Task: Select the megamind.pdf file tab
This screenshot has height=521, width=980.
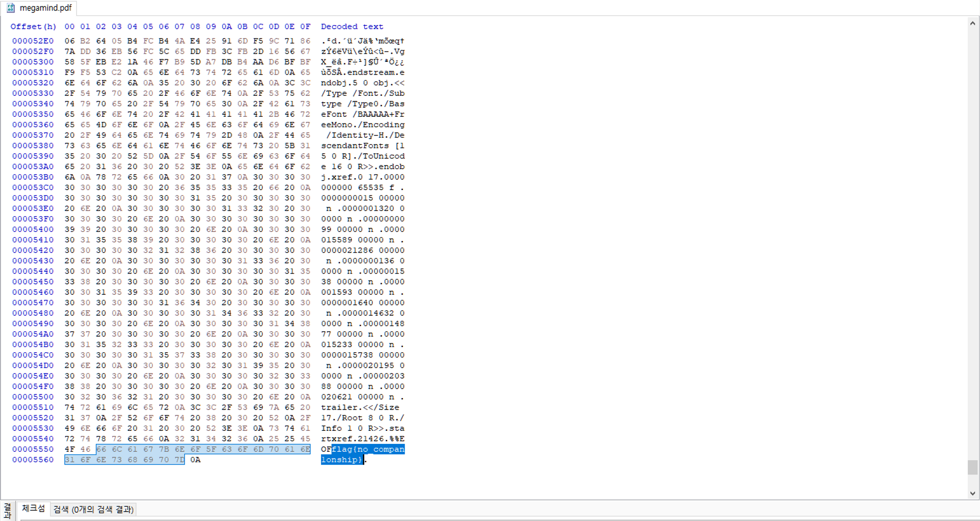Action: pos(39,8)
